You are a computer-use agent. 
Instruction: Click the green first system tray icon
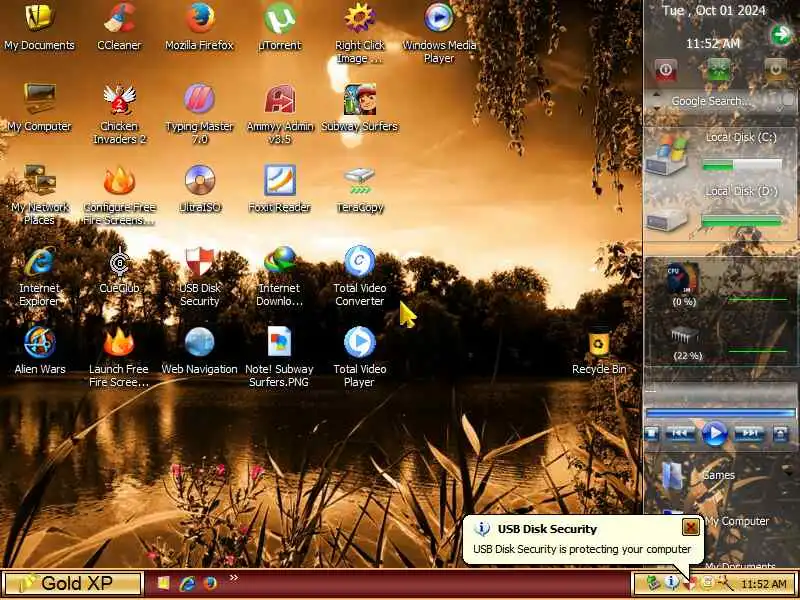652,583
